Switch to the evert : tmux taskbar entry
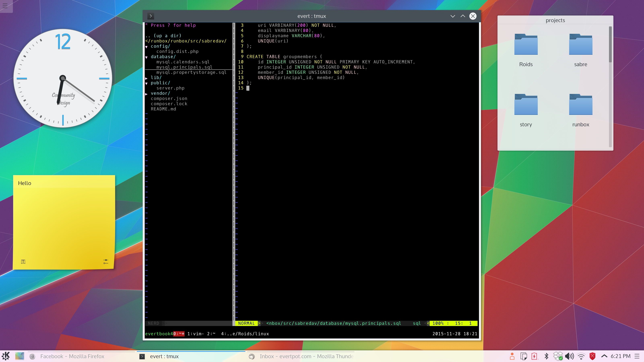The height and width of the screenshot is (362, 644). tap(191, 356)
